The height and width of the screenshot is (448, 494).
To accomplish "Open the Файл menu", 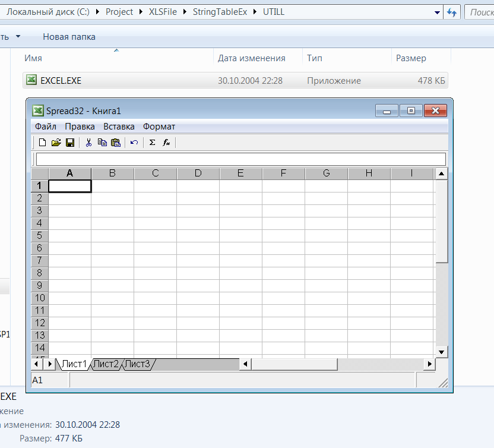I will (x=45, y=127).
